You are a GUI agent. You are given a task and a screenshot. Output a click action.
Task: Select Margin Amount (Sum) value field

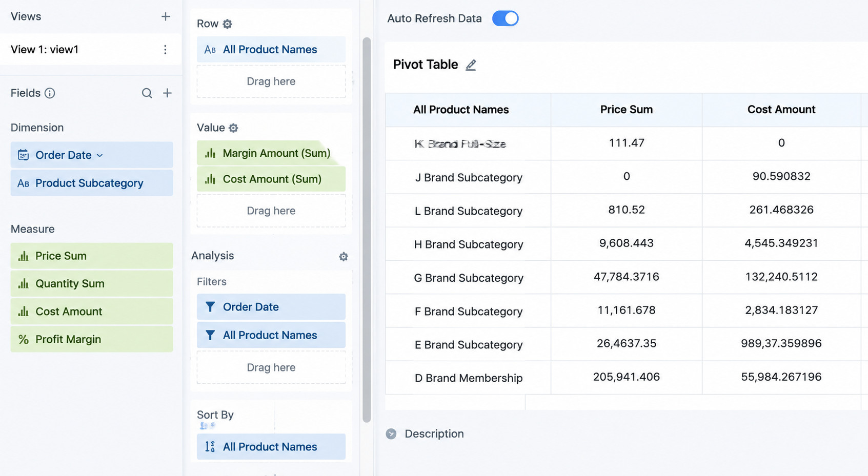tap(271, 153)
